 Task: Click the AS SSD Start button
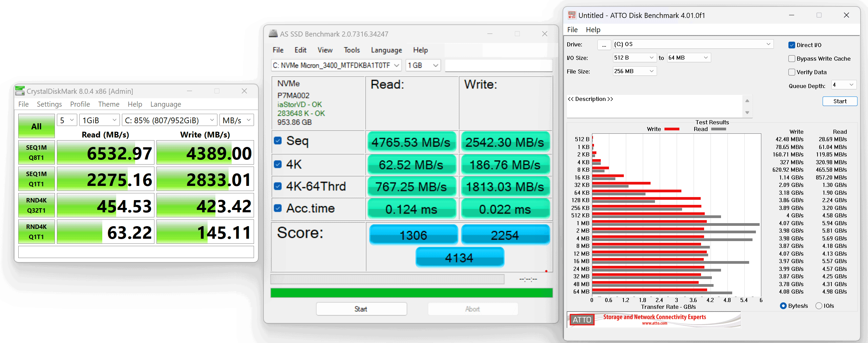(x=361, y=309)
